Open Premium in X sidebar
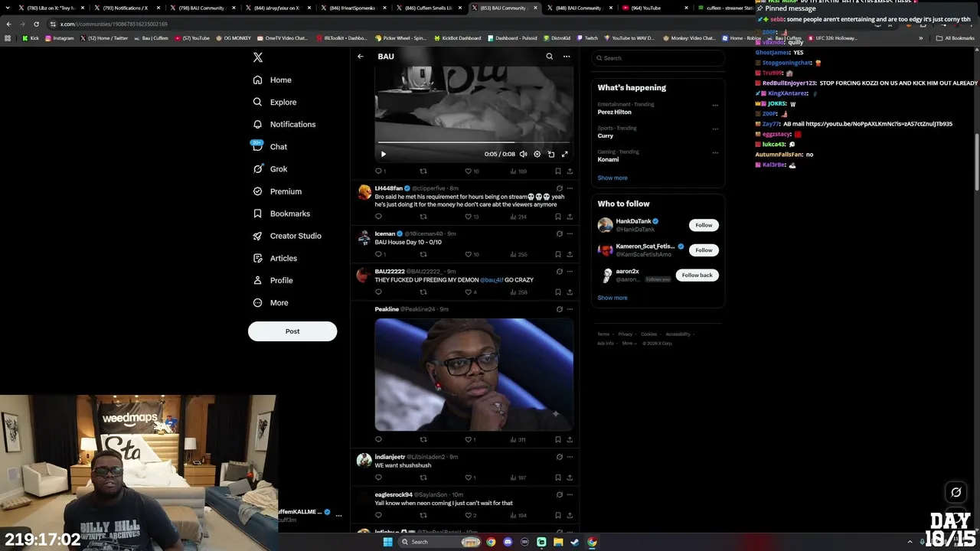 coord(277,191)
